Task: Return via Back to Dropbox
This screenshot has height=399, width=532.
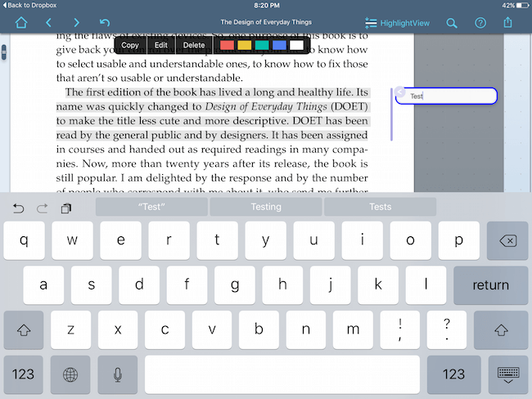Action: [29, 5]
